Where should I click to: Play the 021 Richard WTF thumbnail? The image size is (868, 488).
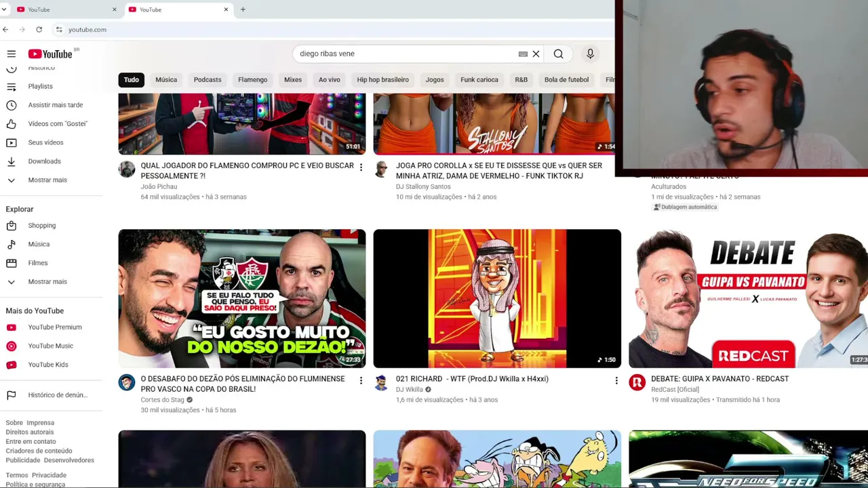[x=497, y=299]
